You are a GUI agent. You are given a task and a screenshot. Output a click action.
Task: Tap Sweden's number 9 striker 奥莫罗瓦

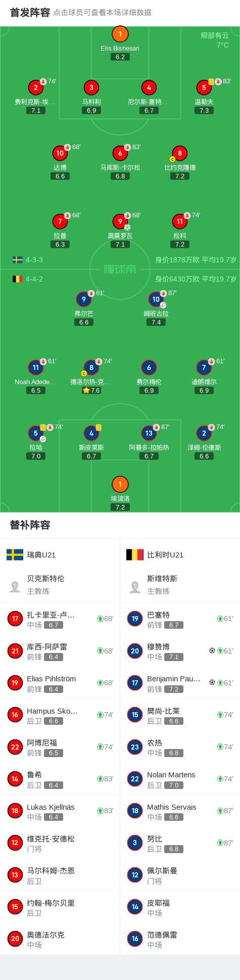[x=120, y=221]
